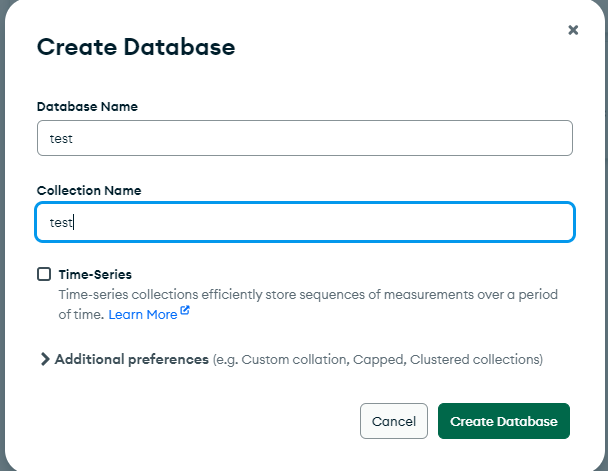Focus the Database Name input field

coord(304,138)
